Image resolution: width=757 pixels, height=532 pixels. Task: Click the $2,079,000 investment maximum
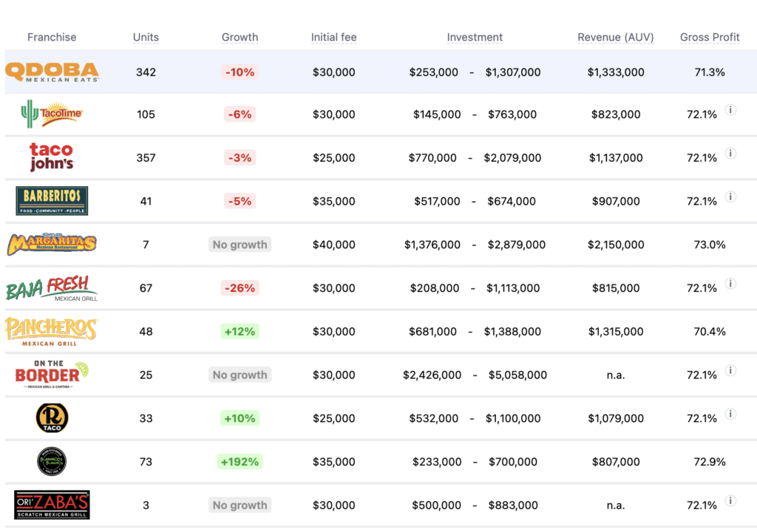[x=512, y=158]
